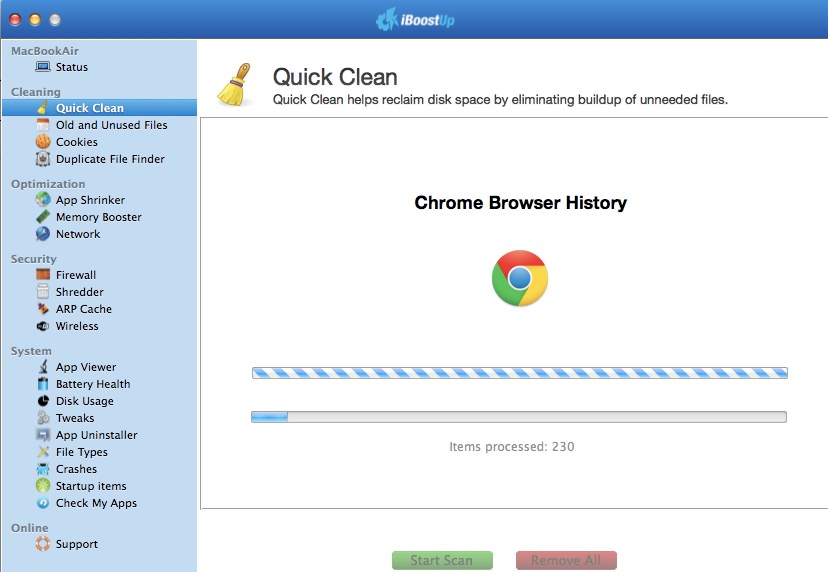This screenshot has height=572, width=828.
Task: Click the large broom icon in header
Action: [235, 85]
